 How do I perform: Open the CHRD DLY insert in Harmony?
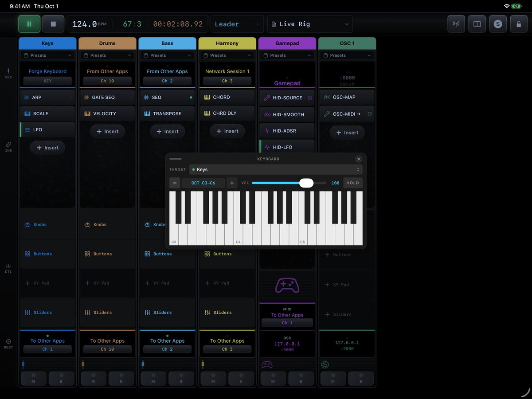[x=227, y=113]
